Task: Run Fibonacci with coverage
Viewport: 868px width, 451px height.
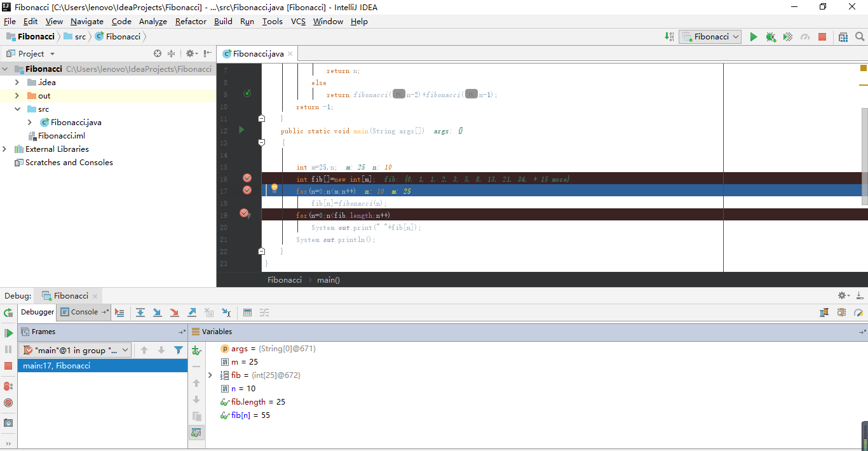Action: click(788, 37)
